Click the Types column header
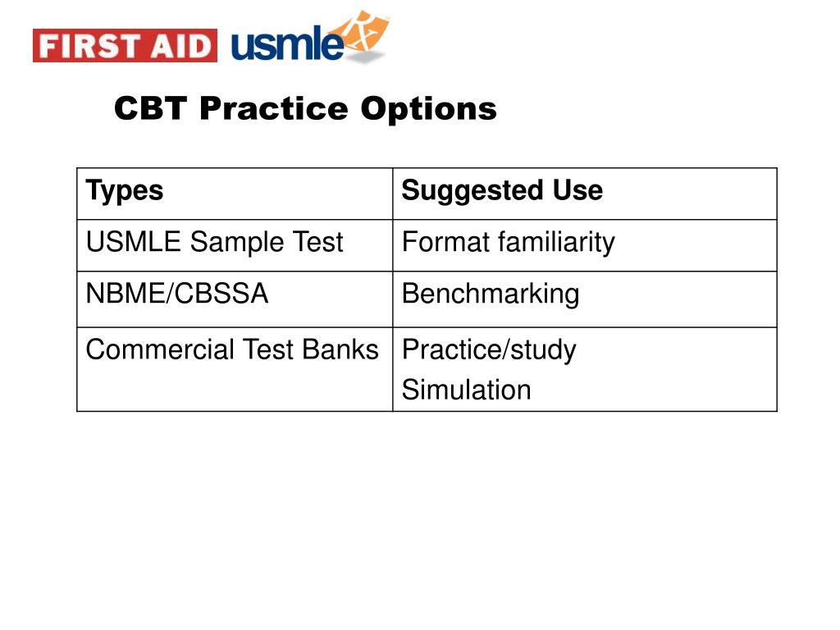Viewport: 840px width, 630px height. [235, 194]
